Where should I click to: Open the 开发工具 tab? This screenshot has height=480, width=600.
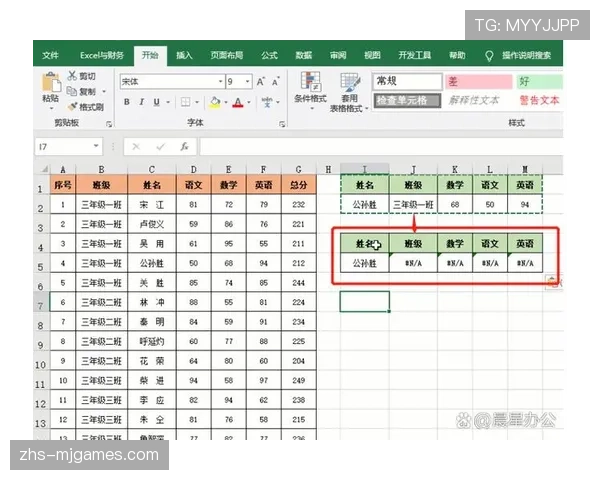pyautogui.click(x=415, y=56)
